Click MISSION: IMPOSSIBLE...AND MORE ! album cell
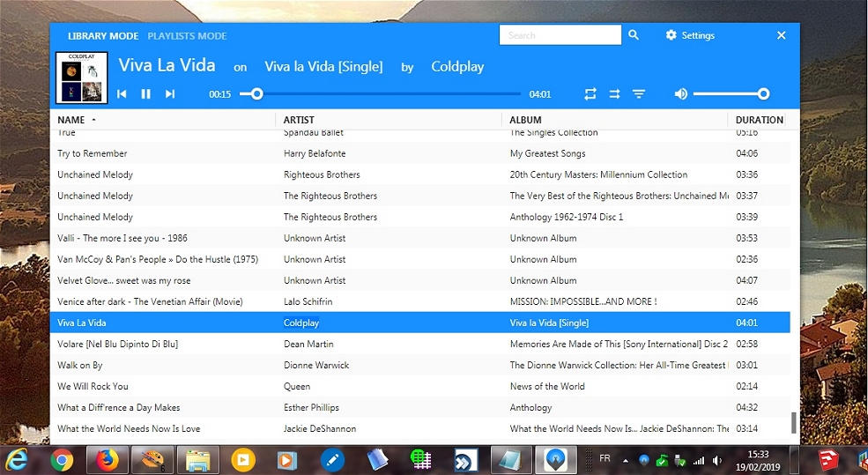 point(582,301)
